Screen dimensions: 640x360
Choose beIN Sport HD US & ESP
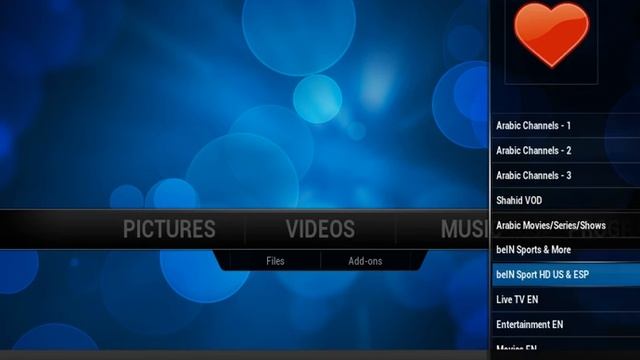pyautogui.click(x=566, y=275)
